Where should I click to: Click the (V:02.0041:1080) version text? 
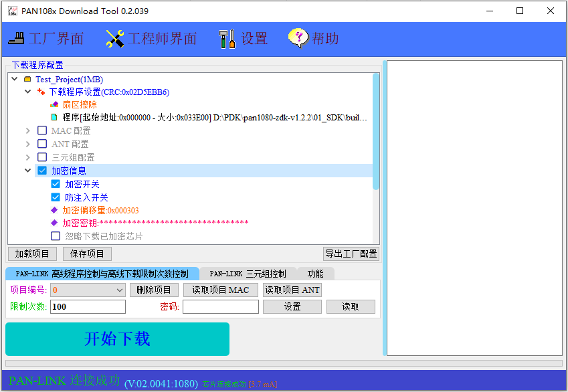(161, 384)
